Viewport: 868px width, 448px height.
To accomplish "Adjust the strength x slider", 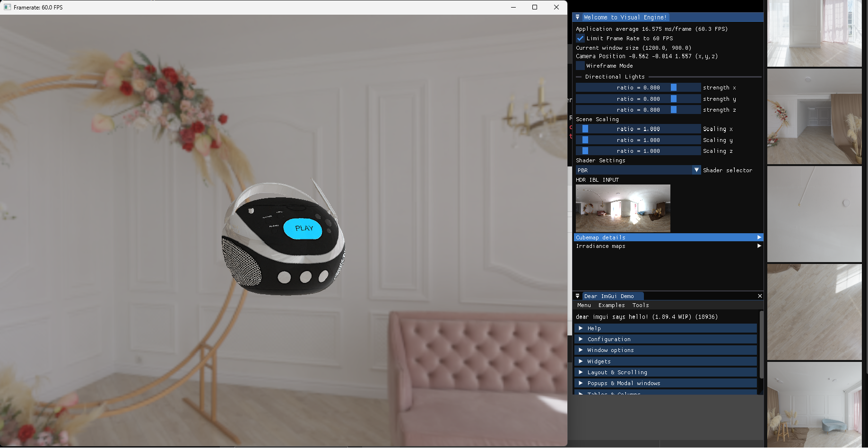I will [x=638, y=88].
